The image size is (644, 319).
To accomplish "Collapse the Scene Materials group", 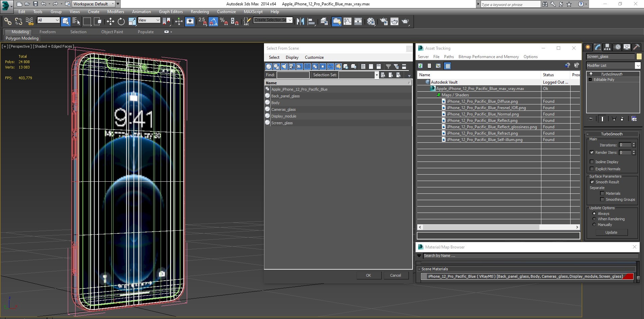I will [x=419, y=269].
